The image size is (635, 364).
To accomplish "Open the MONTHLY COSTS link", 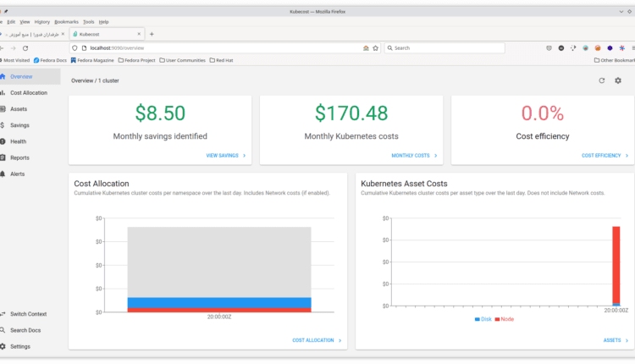I will click(414, 156).
